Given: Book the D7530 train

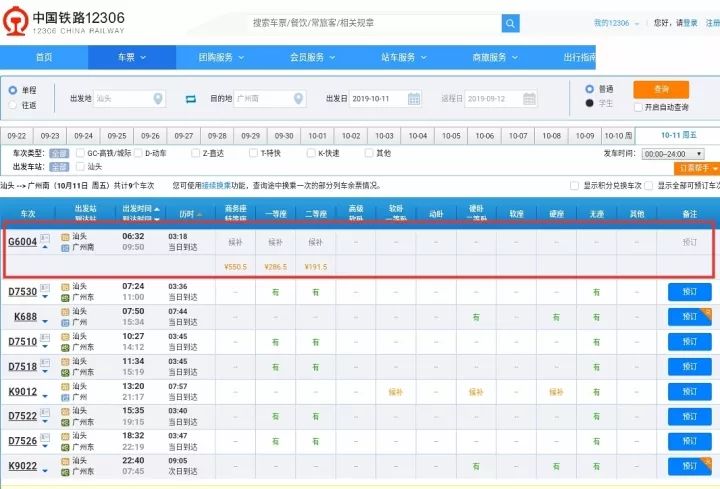Looking at the screenshot, I should tap(690, 292).
